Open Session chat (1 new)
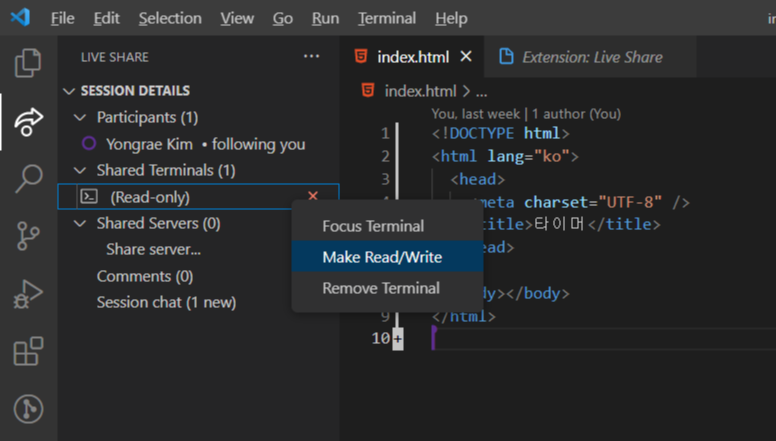 click(x=166, y=302)
